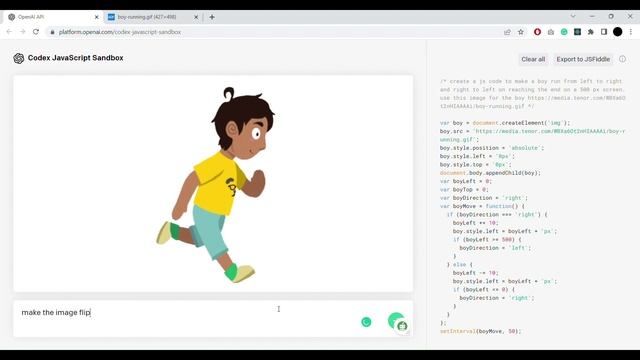Click the code line 'boy.style.position = 'absolute';'
This screenshot has height=360, width=640.
tap(492, 148)
